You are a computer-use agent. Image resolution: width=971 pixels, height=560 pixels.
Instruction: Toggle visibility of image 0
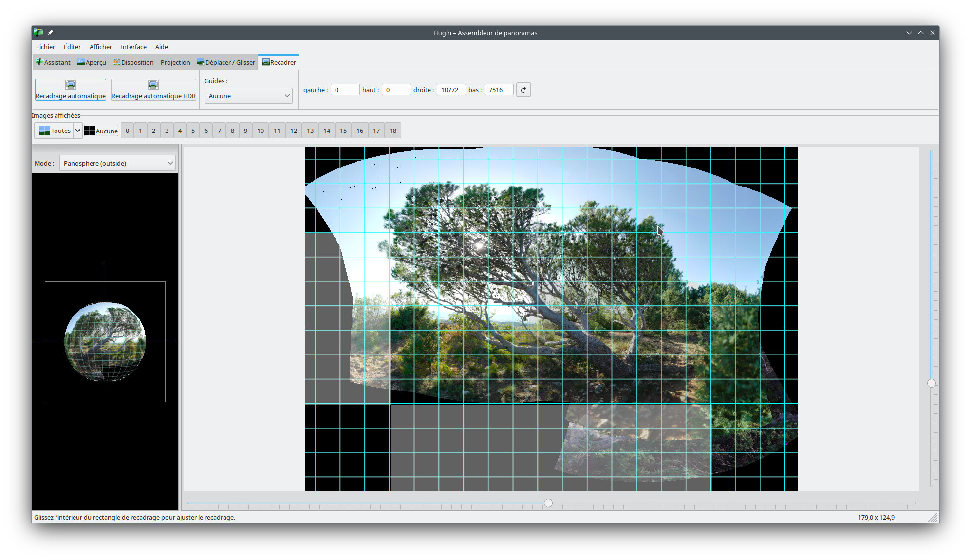[127, 131]
